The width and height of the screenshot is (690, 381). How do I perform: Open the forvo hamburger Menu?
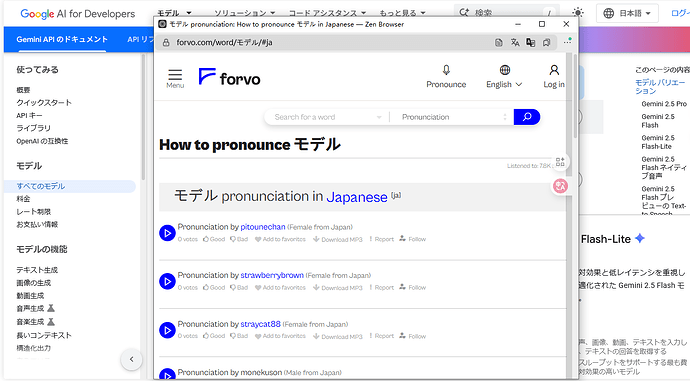click(x=175, y=78)
